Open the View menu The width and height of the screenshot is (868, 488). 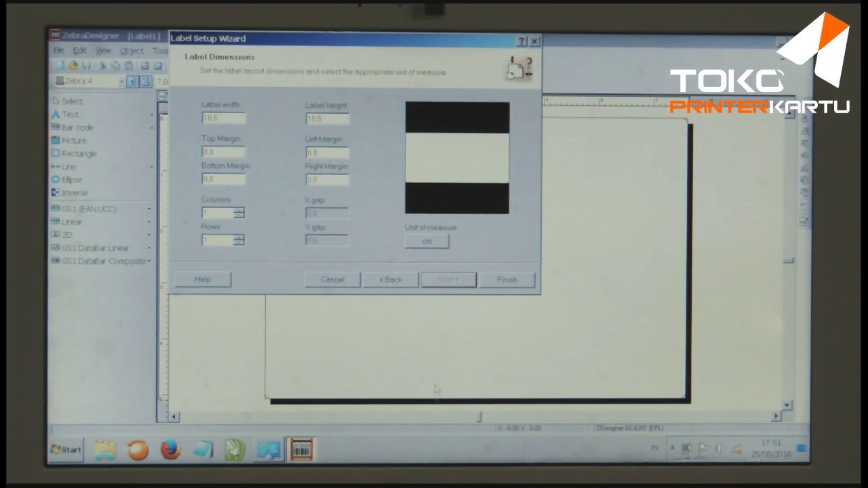pos(102,51)
